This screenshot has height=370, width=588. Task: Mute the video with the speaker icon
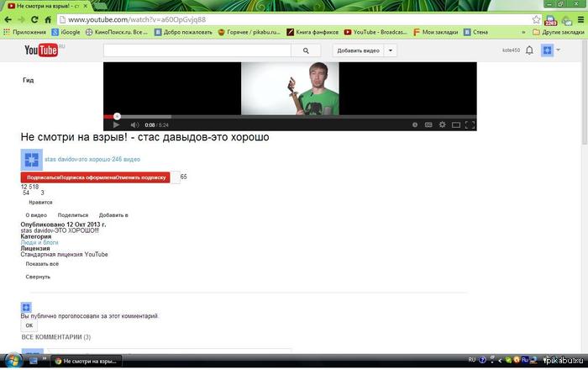(134, 124)
